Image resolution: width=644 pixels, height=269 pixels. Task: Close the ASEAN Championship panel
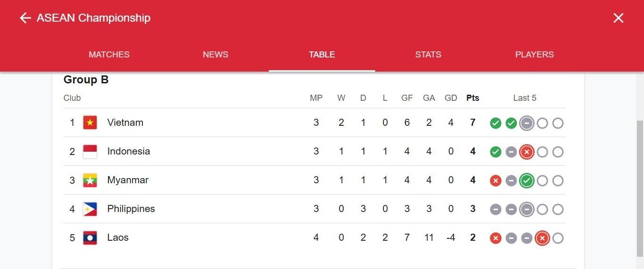618,18
